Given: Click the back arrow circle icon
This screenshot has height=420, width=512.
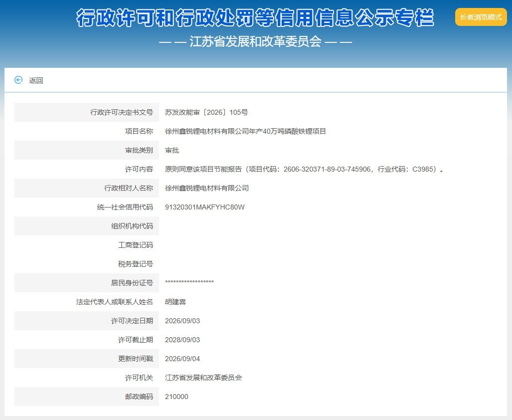Looking at the screenshot, I should coord(18,80).
